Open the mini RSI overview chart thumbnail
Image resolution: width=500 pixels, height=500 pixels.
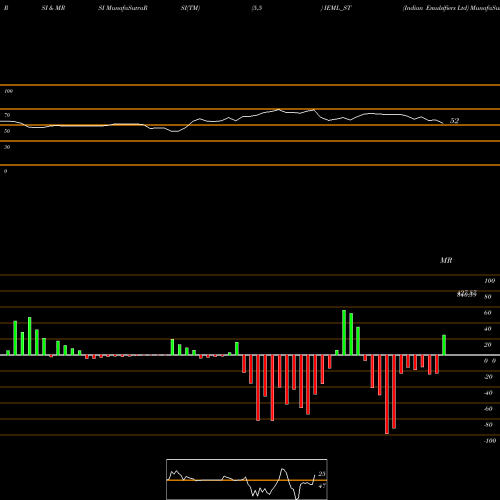click(x=247, y=479)
